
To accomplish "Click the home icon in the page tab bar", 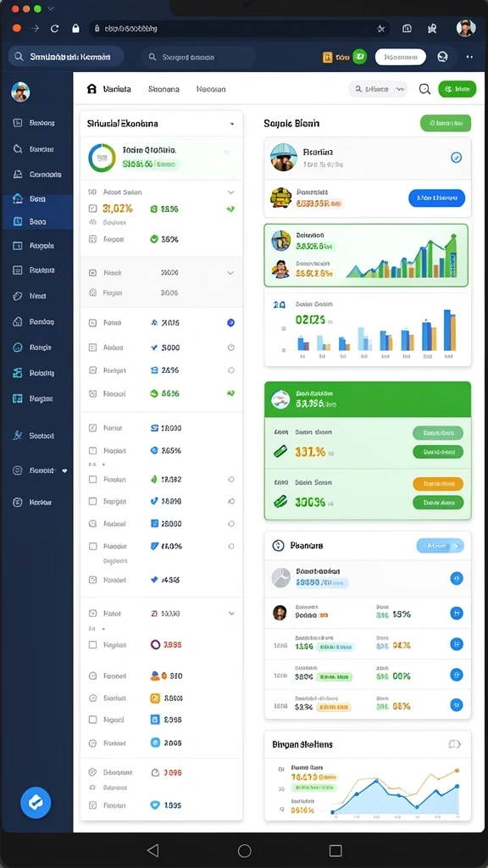I will (91, 88).
